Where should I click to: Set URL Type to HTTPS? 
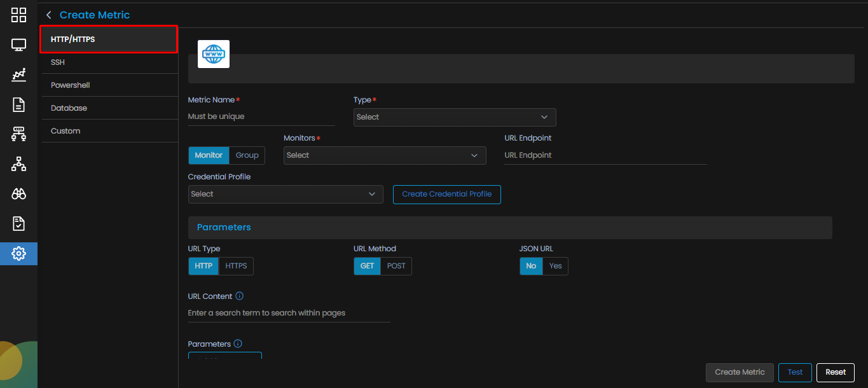pos(237,266)
